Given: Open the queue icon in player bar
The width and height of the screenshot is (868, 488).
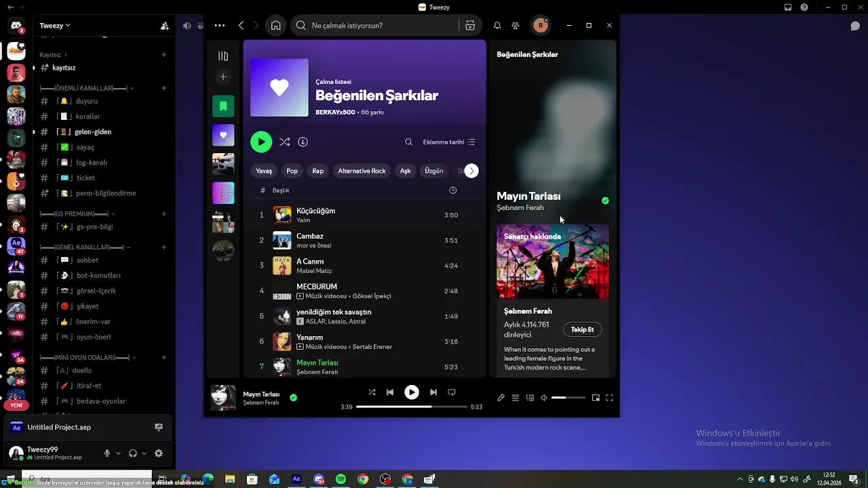Looking at the screenshot, I should 515,398.
